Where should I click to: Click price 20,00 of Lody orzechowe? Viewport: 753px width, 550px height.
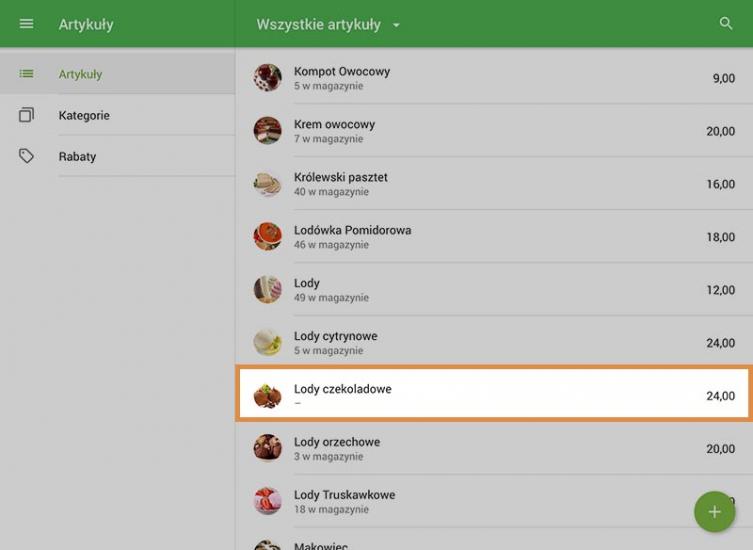tap(720, 449)
